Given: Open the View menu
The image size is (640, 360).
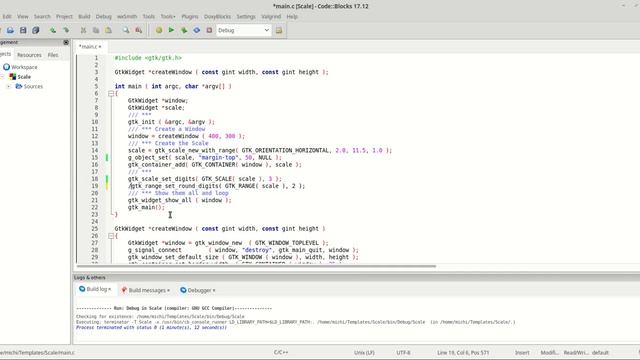Looking at the screenshot, I should tap(22, 17).
